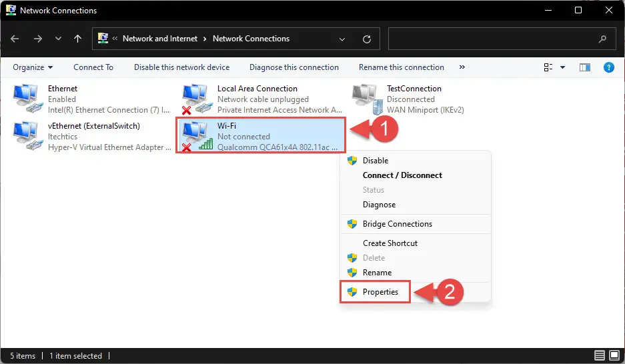
Task: Click the search magnifier icon
Action: tap(602, 39)
